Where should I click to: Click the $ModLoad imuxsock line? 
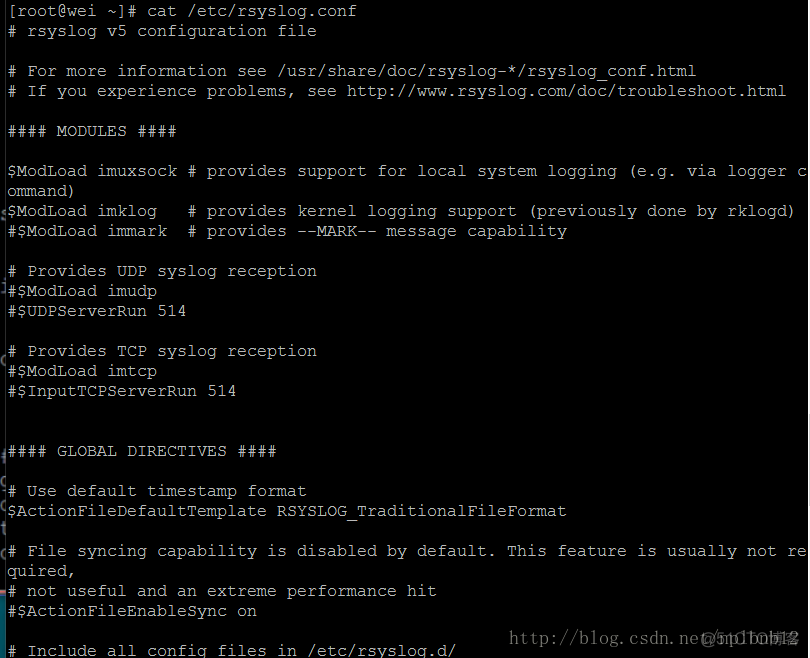point(92,171)
